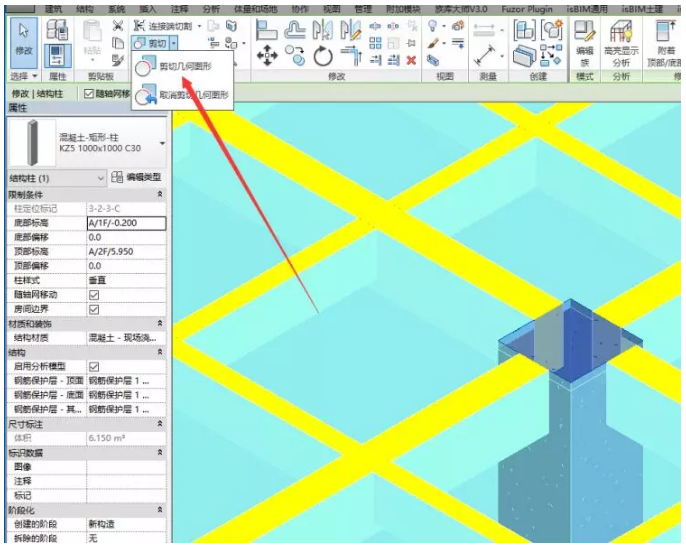
Task: Toggle 随轴网移动 checkbox in properties list
Action: pyautogui.click(x=94, y=295)
